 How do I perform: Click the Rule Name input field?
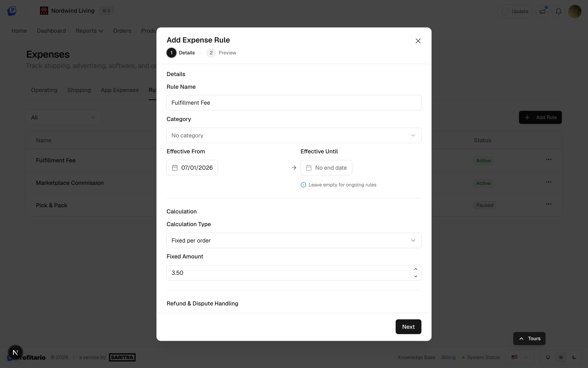(294, 103)
